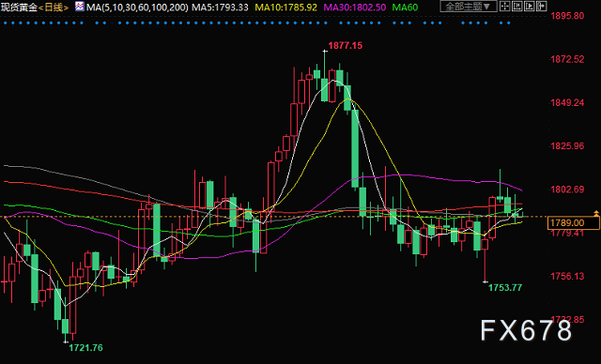Click the jump-to-start chart icon
This screenshot has height=364, width=601.
(517, 7)
